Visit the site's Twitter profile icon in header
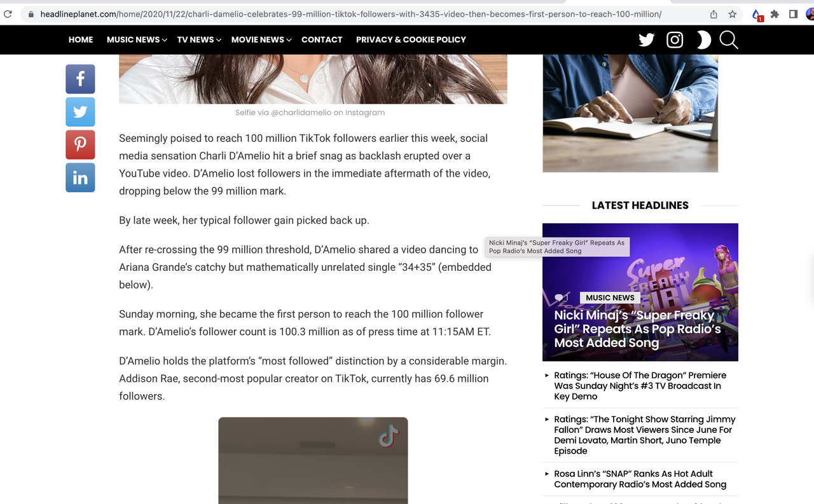The image size is (814, 504). coord(647,40)
